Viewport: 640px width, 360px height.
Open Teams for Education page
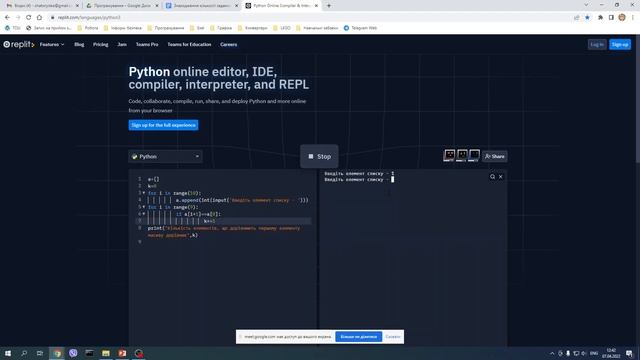[189, 44]
